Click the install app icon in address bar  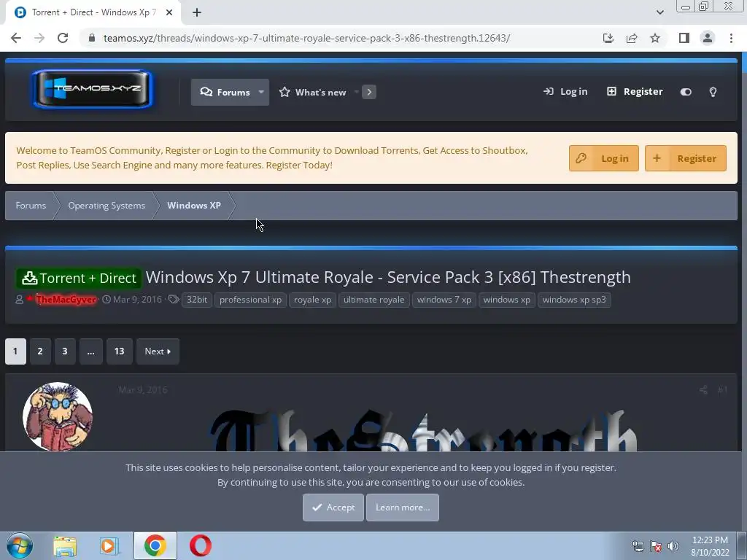(x=608, y=38)
